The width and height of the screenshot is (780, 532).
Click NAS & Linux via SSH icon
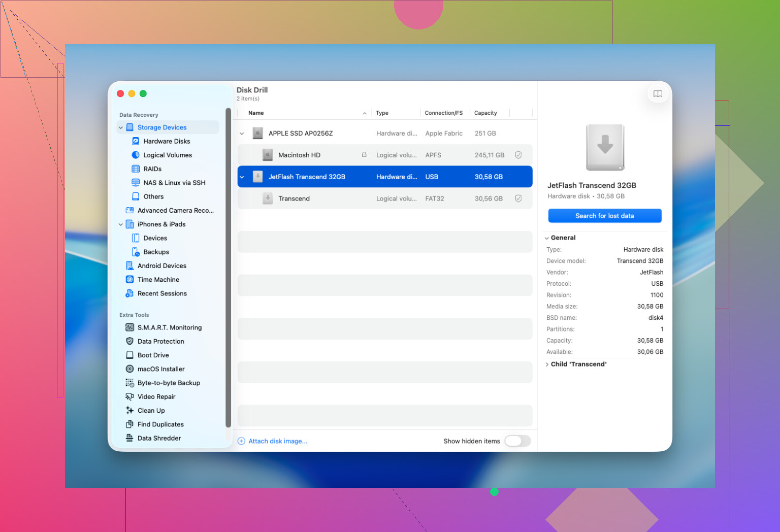click(x=136, y=183)
